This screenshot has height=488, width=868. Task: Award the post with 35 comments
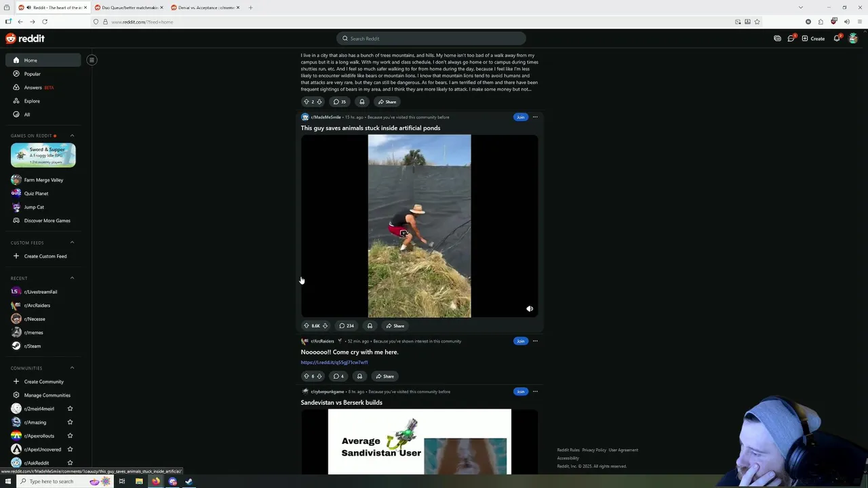362,102
